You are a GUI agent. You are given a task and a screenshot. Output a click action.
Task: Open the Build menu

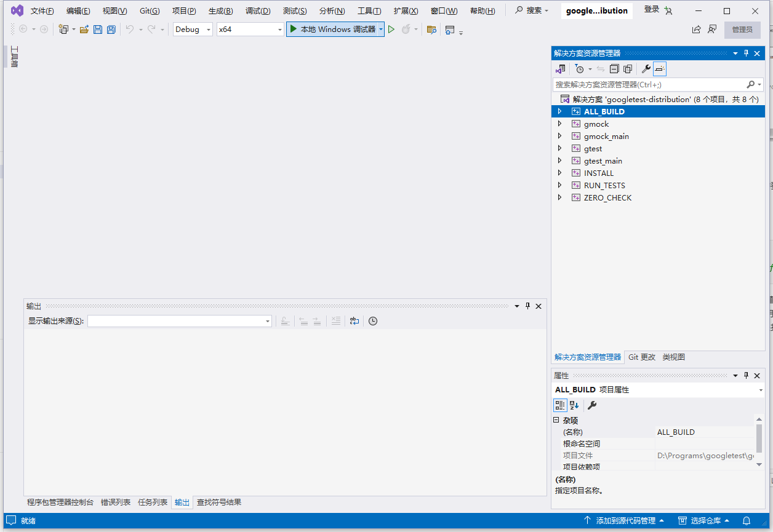click(220, 11)
